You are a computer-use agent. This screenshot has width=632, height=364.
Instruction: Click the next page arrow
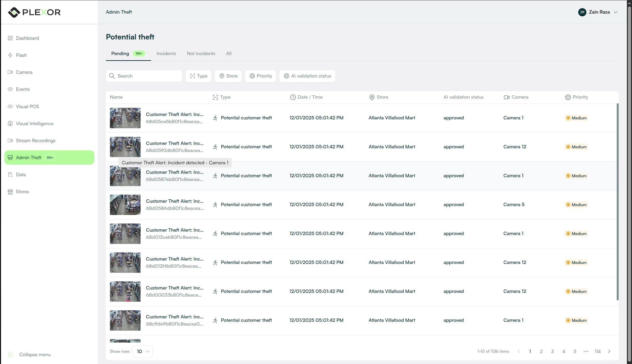click(609, 351)
